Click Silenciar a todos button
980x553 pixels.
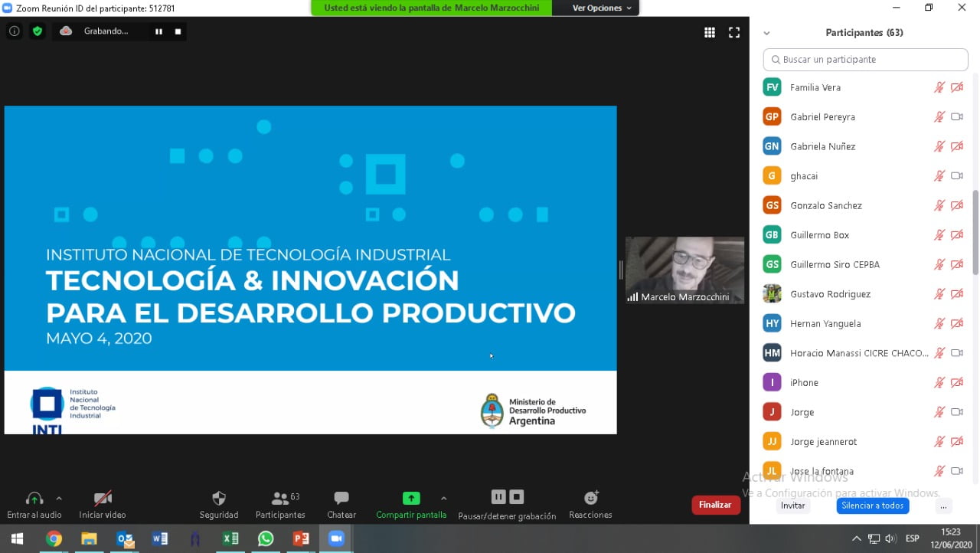pyautogui.click(x=872, y=506)
